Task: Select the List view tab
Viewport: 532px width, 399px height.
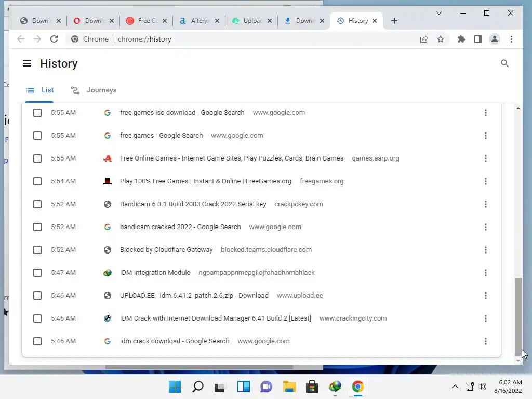Action: pos(39,90)
